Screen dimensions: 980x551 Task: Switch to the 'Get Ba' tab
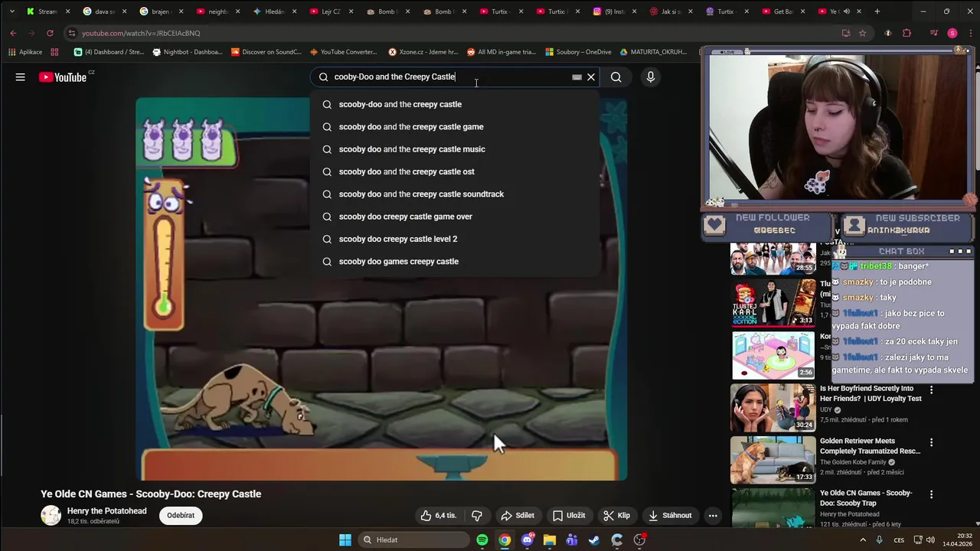(785, 11)
